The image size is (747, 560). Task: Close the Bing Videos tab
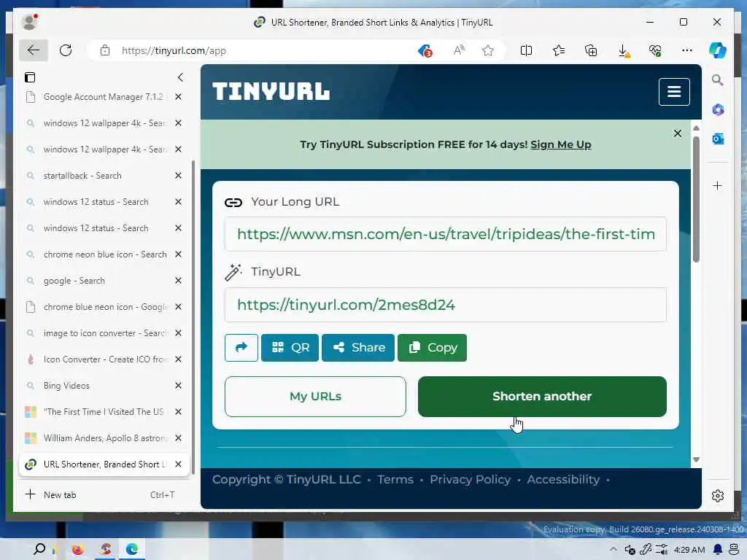(x=178, y=386)
